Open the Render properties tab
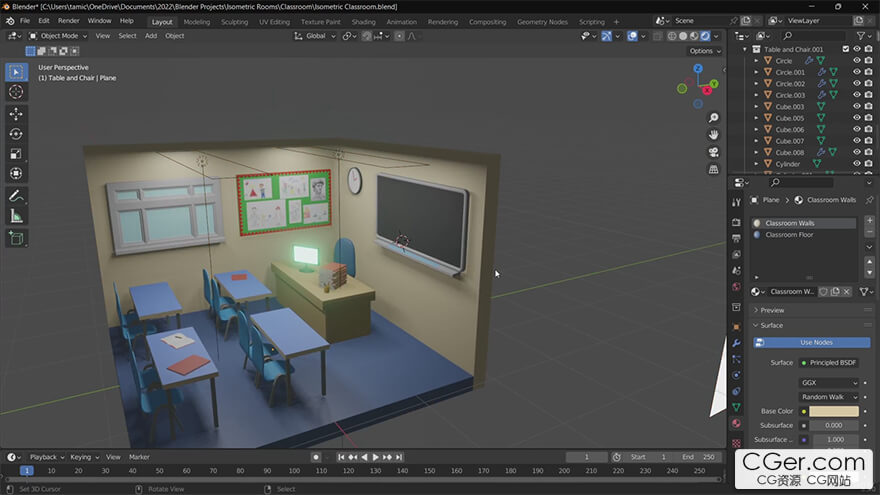 (x=736, y=223)
